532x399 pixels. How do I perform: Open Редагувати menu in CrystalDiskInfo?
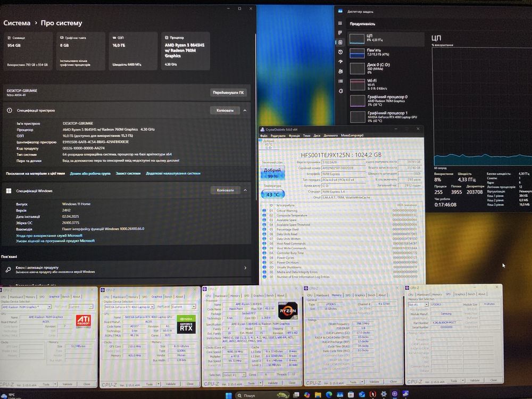(x=278, y=136)
